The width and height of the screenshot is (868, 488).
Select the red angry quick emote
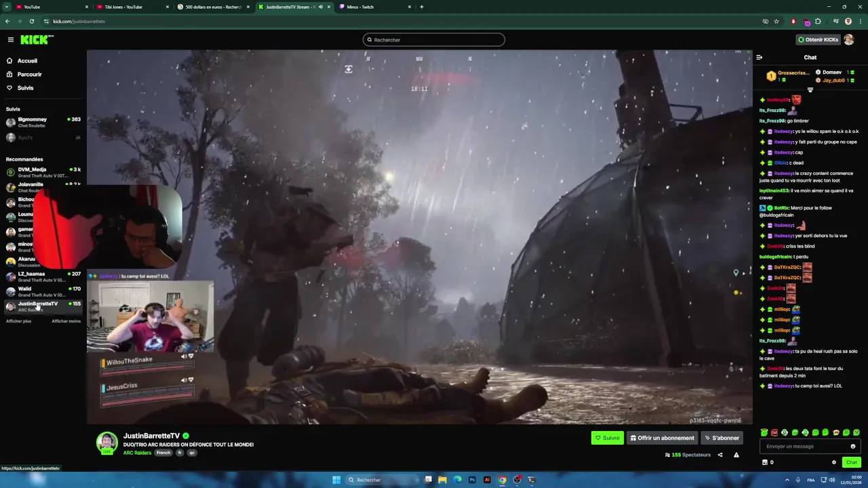[x=774, y=432]
